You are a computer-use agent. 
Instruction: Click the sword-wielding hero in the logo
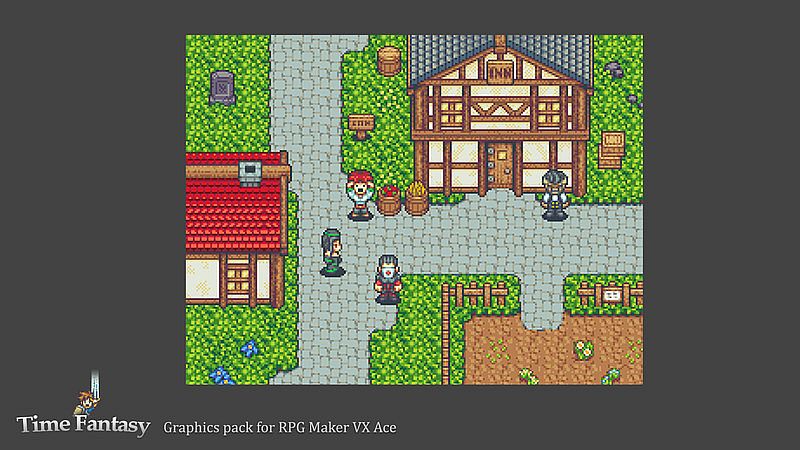point(88,393)
